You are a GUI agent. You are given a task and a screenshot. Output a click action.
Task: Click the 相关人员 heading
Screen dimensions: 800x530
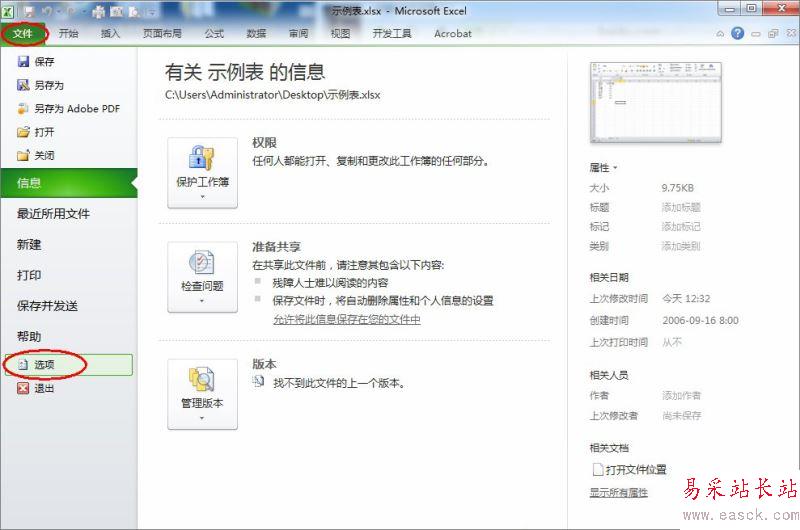pos(609,375)
